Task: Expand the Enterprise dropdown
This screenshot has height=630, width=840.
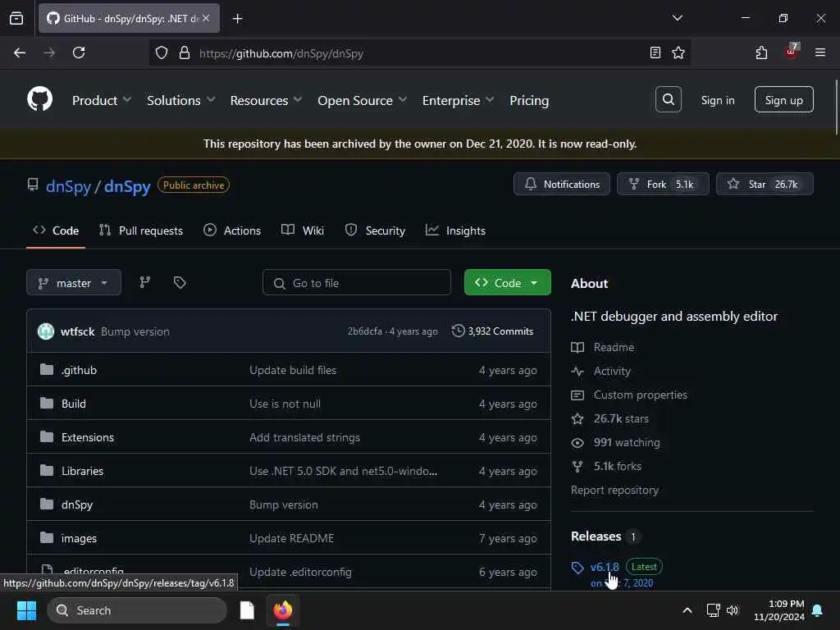Action: (x=458, y=100)
